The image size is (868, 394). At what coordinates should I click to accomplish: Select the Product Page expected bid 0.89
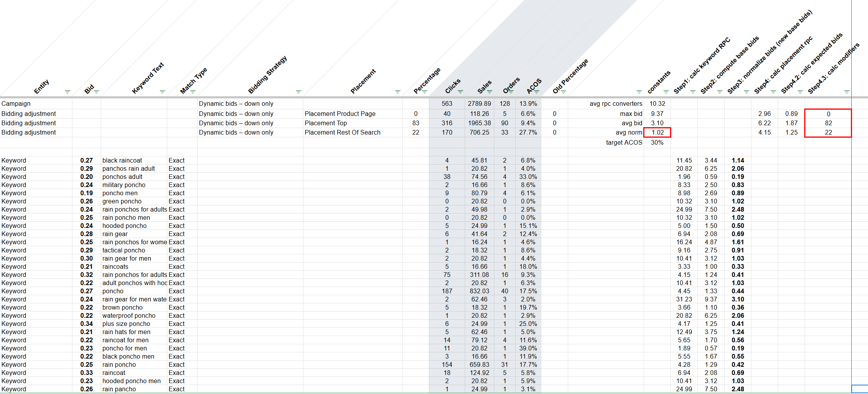pos(791,114)
